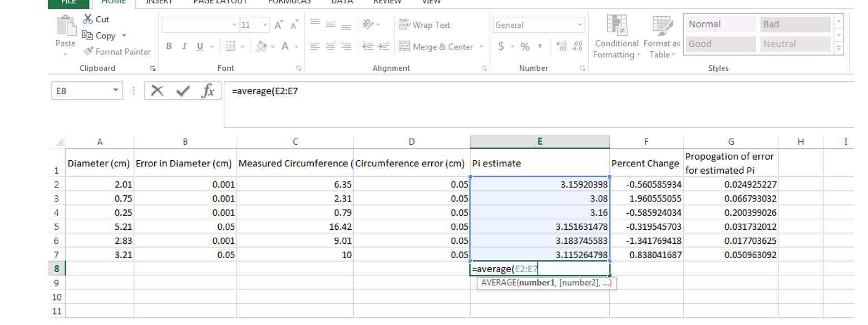Open the Merge & Center dropdown arrow
Viewport: 868px width, 325px height.
point(482,47)
